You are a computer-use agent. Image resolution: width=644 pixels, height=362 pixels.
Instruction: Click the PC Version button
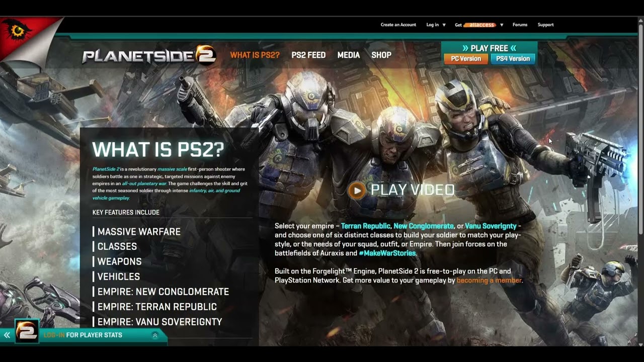[x=466, y=59]
